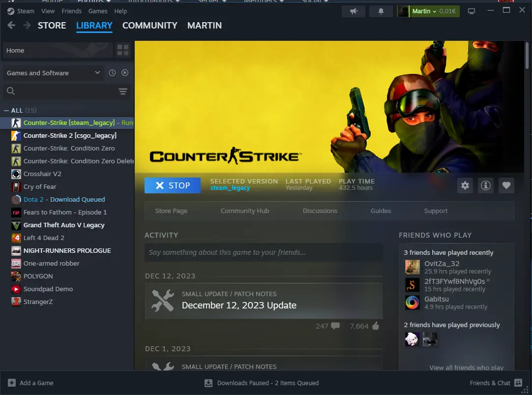Click Add a Game plus icon
The width and height of the screenshot is (532, 395).
tap(11, 383)
